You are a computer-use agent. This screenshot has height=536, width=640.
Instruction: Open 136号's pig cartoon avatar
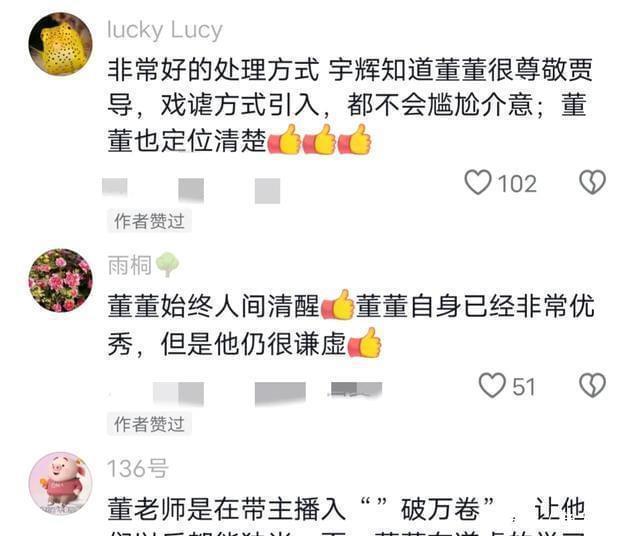pyautogui.click(x=60, y=483)
